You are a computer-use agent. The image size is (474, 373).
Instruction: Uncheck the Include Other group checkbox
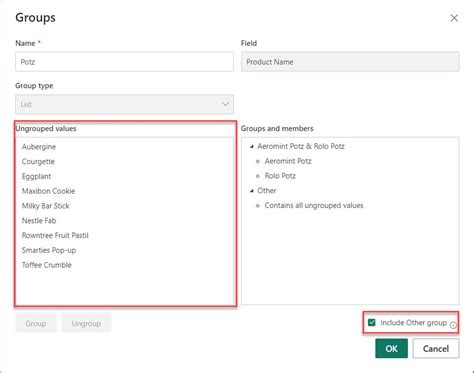point(372,322)
